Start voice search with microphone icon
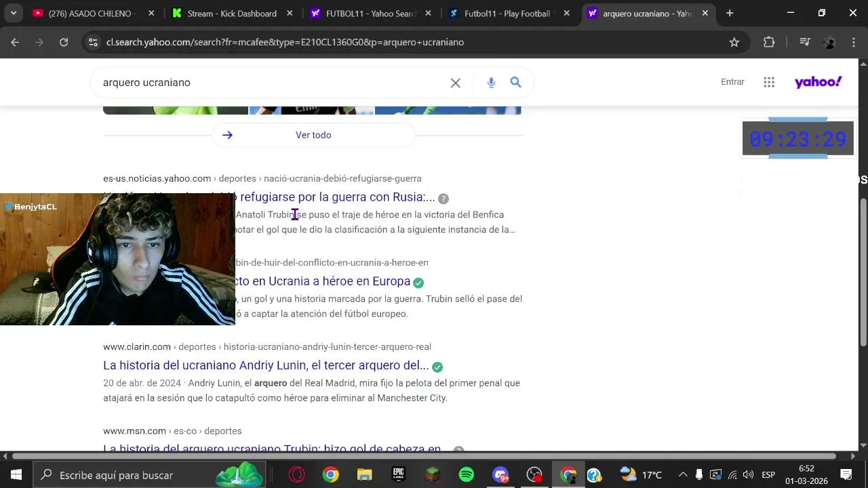This screenshot has height=488, width=868. 491,82
